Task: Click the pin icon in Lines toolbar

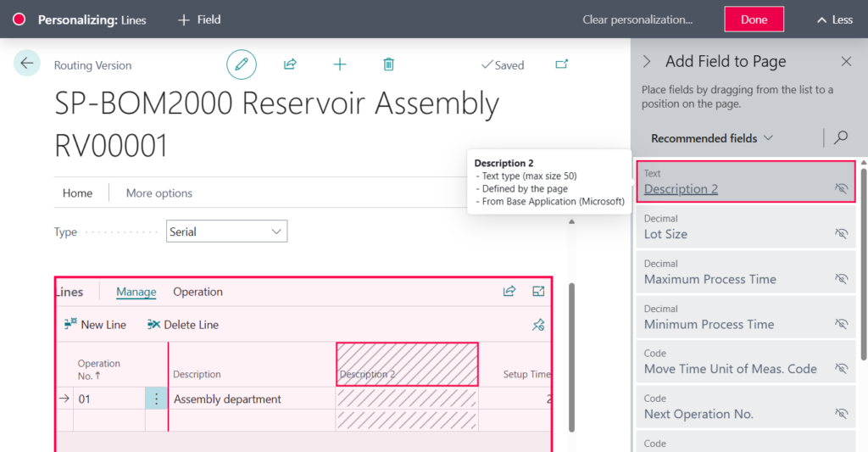Action: tap(537, 325)
